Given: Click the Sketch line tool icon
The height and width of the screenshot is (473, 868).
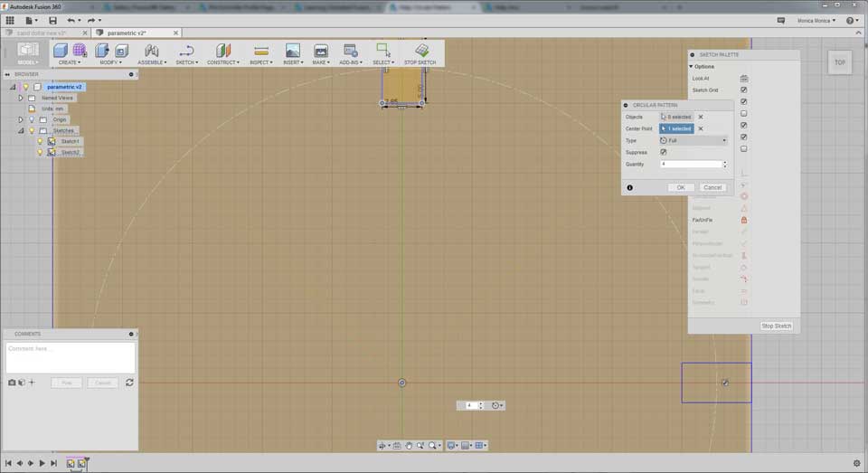Looking at the screenshot, I should pos(186,51).
